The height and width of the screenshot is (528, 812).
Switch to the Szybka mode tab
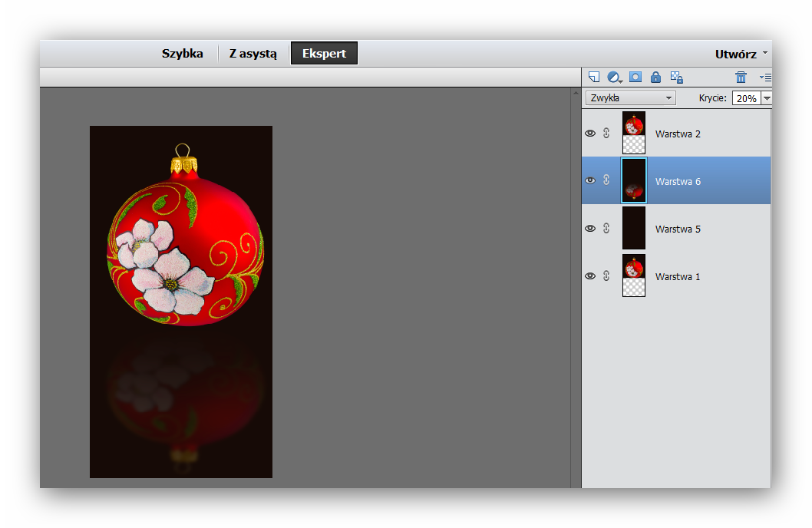tap(183, 53)
